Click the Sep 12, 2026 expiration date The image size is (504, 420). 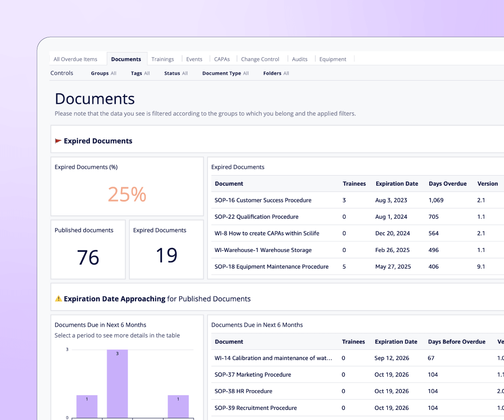(x=392, y=358)
